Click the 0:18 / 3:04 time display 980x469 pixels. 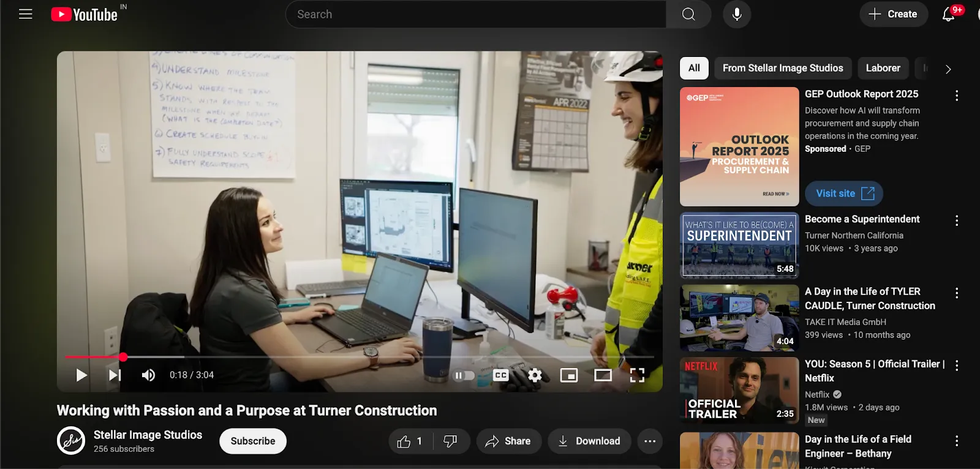192,375
